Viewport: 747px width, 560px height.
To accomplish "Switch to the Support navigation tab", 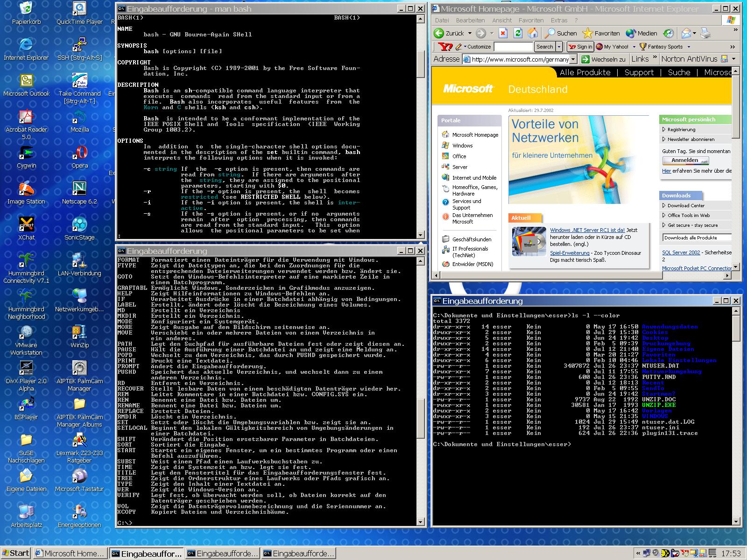I will click(x=639, y=72).
